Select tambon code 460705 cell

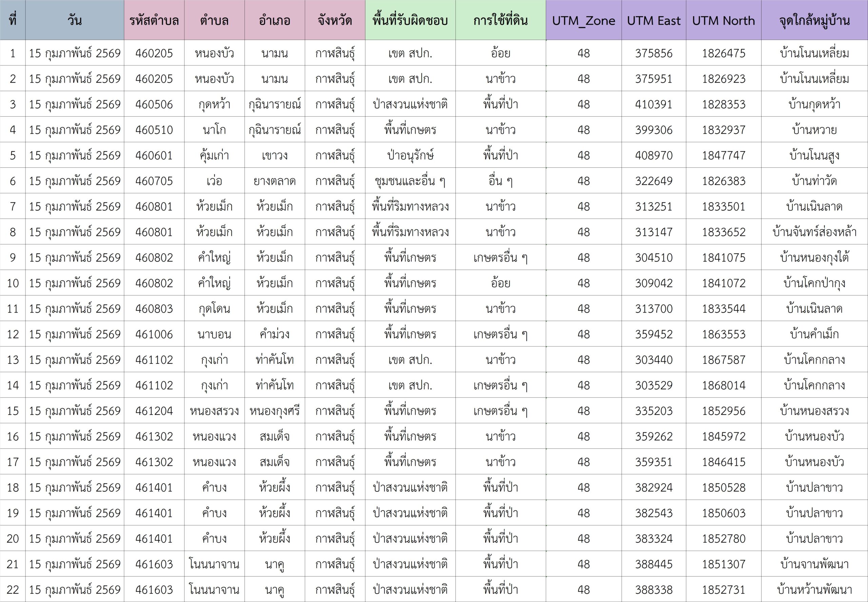[154, 181]
